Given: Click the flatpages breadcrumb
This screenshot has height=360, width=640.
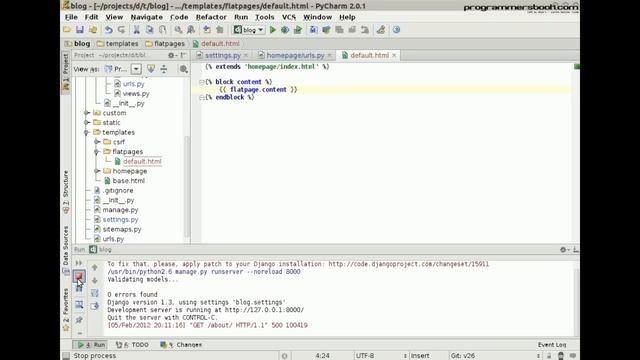Looking at the screenshot, I should click(165, 44).
